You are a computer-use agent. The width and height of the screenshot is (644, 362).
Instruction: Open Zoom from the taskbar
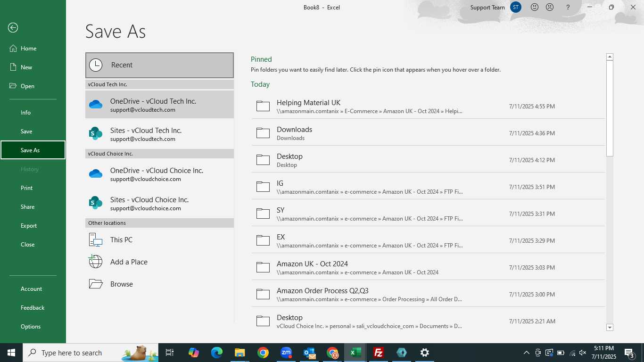[x=286, y=353]
